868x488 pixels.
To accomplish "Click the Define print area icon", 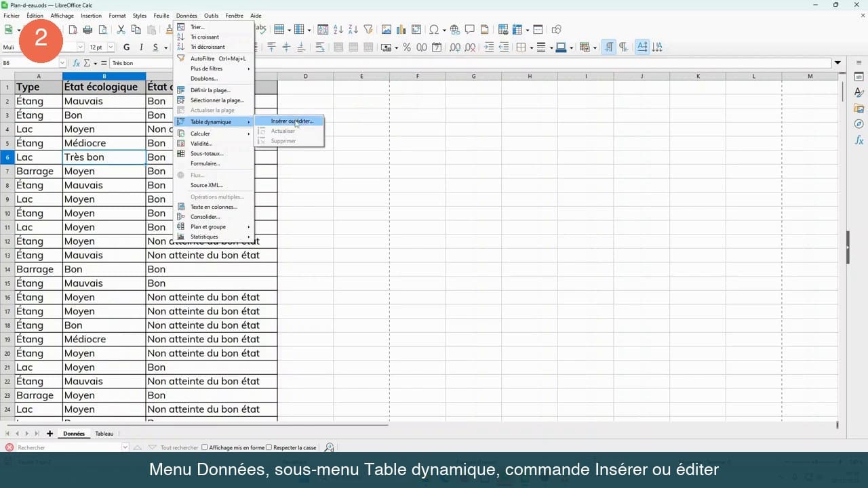I will (503, 30).
